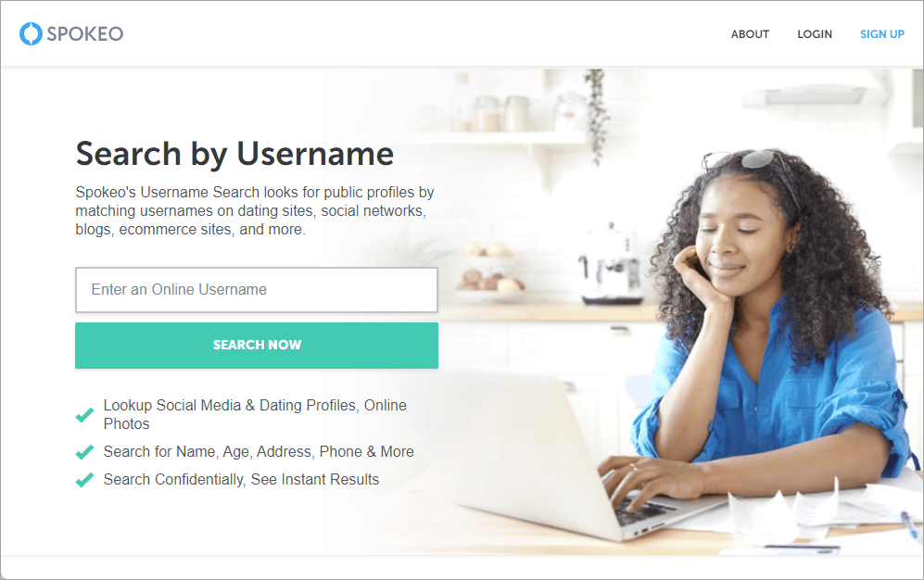Image resolution: width=924 pixels, height=580 pixels.
Task: Click the Spokeo's Username Search description paragraph
Action: pos(255,211)
